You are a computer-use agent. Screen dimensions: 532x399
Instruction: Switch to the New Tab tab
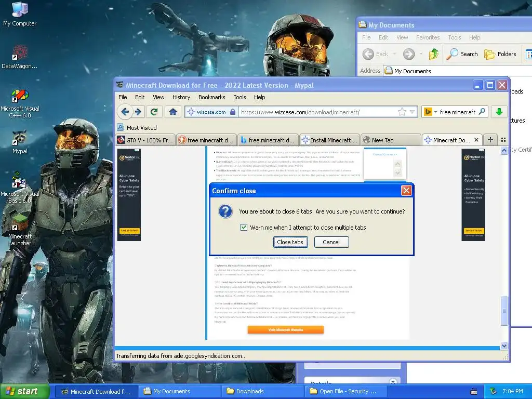pyautogui.click(x=391, y=140)
